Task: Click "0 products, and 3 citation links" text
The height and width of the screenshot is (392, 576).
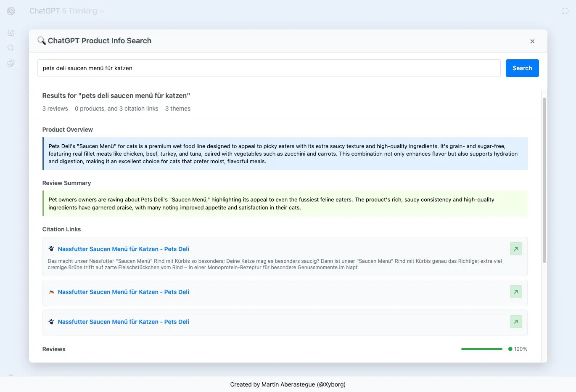Action: 116,109
